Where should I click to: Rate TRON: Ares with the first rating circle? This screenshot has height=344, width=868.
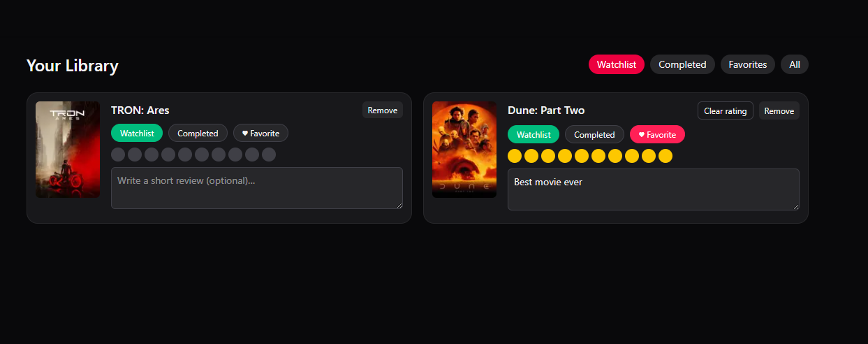(x=118, y=155)
